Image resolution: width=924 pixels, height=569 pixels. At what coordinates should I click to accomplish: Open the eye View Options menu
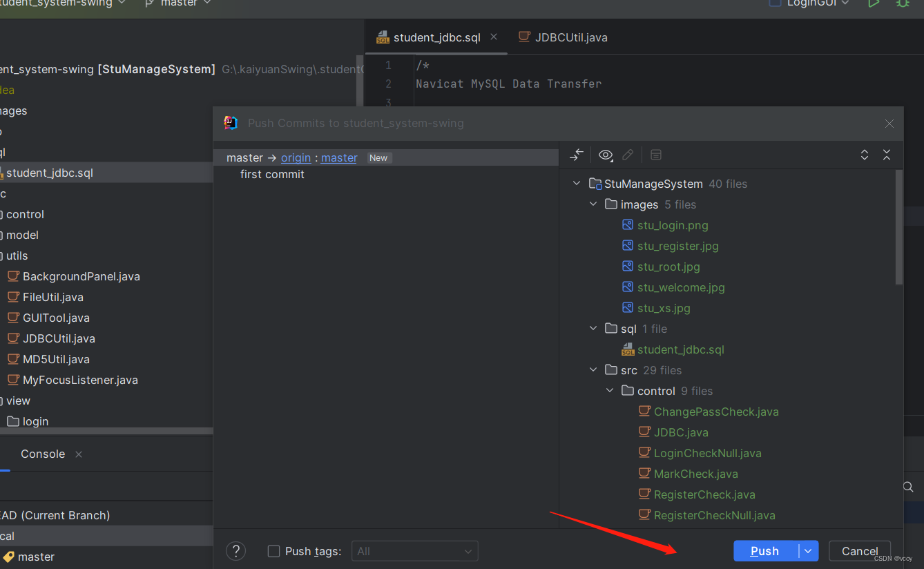(x=606, y=155)
